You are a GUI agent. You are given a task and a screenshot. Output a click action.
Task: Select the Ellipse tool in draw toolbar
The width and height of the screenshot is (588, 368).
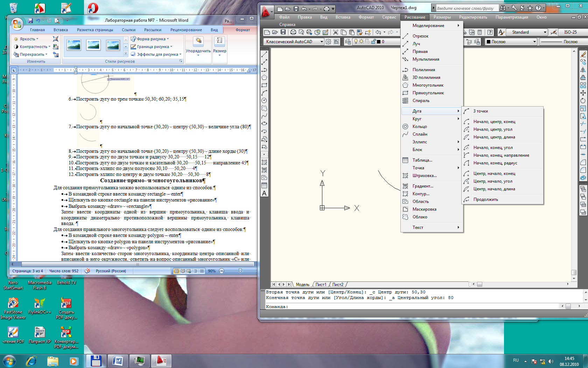tap(264, 124)
